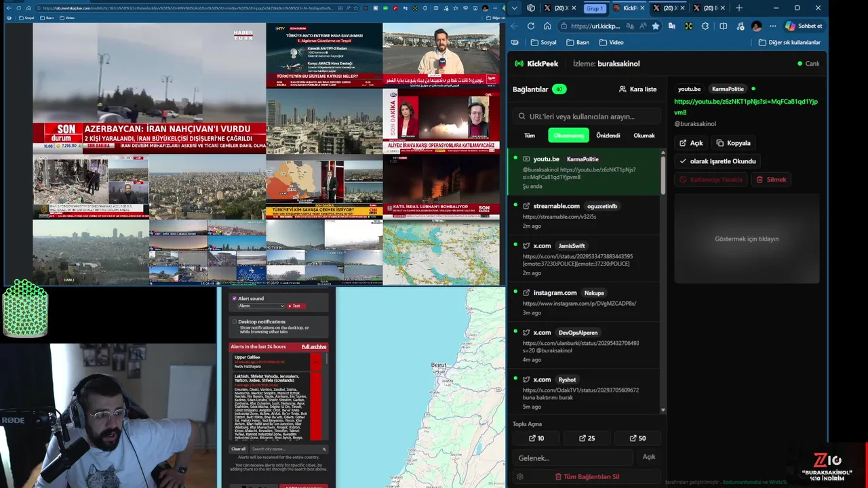Select the streamable.com oguzcetinfb link row

pos(585,216)
